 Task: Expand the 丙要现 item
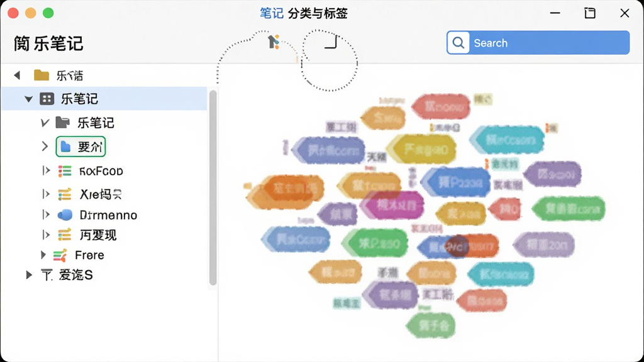coord(46,234)
